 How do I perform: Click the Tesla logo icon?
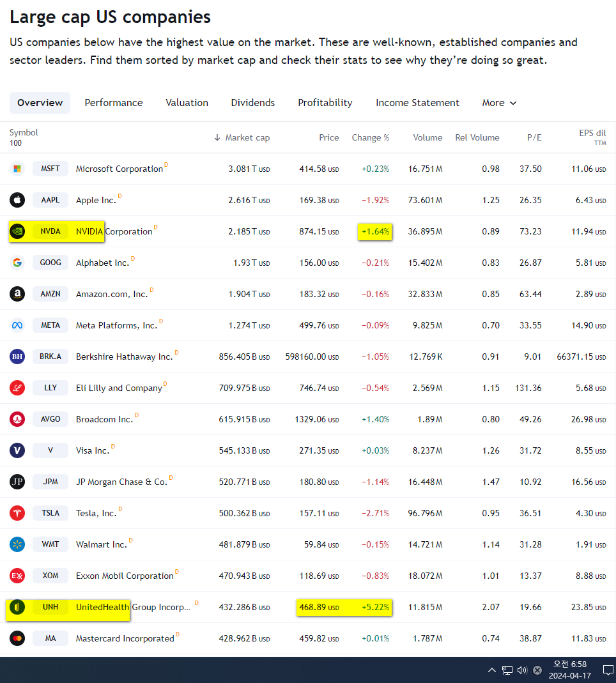pos(17,513)
